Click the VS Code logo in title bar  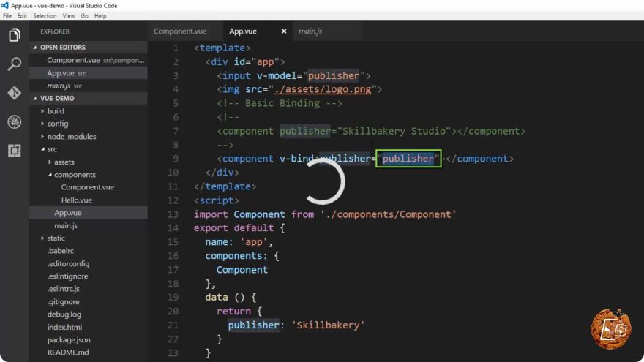[4, 5]
